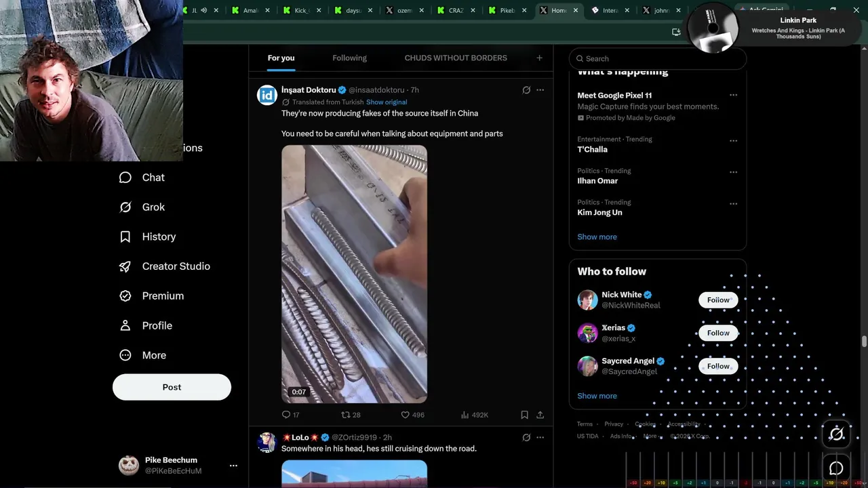Viewport: 868px width, 488px height.
Task: Open Pike Beechum account menu dots
Action: 233,466
